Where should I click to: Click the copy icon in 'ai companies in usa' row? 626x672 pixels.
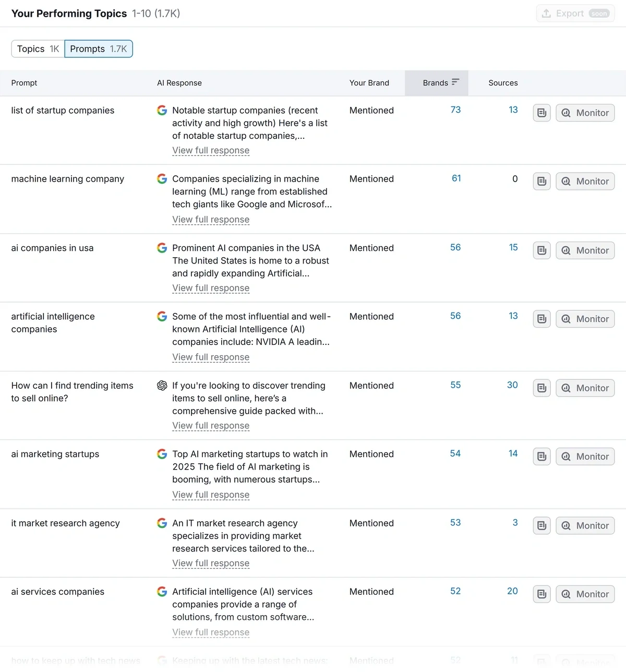pos(541,250)
